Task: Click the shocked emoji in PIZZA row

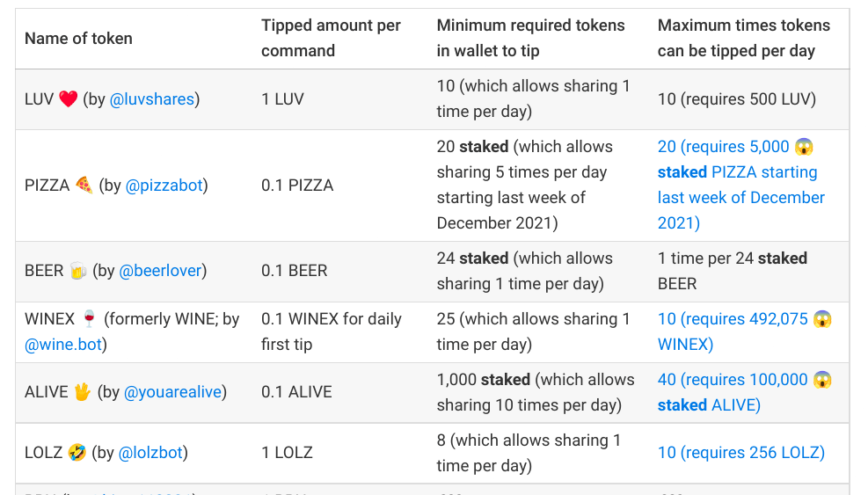Action: pos(804,147)
